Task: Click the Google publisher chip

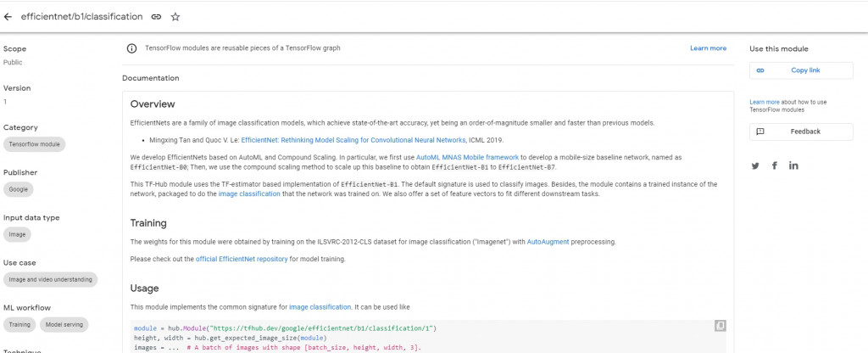Action: (x=19, y=189)
